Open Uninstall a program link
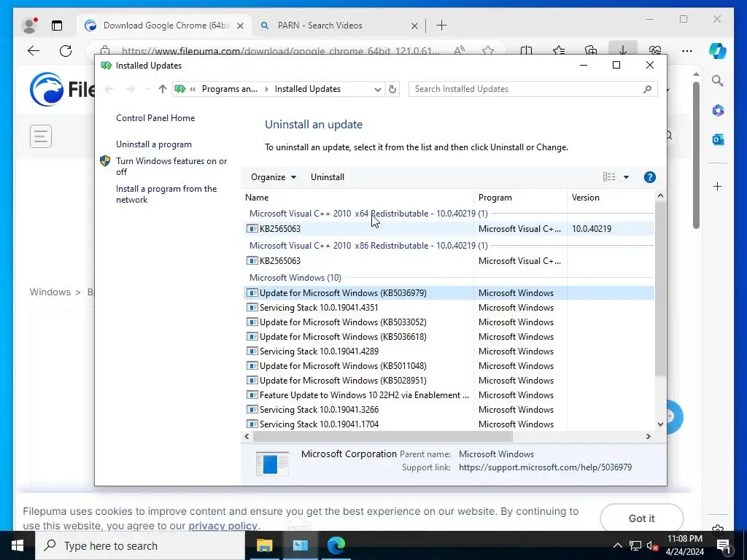747x560 pixels. 154,144
